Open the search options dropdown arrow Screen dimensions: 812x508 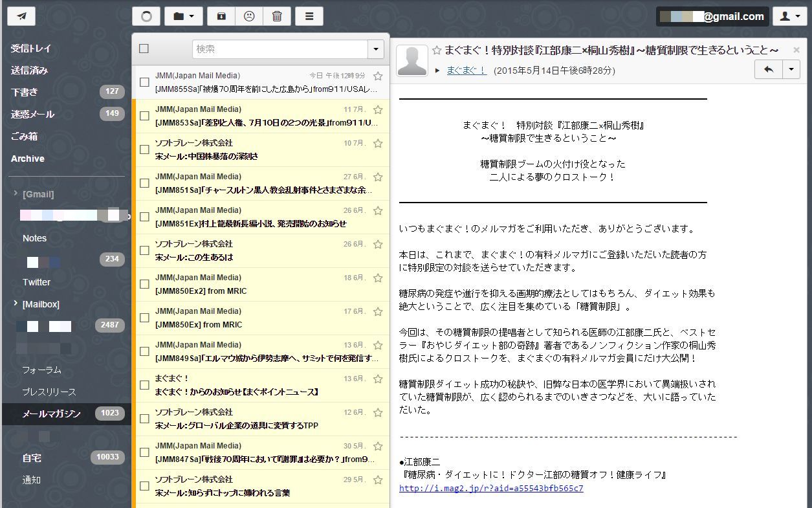pos(376,49)
